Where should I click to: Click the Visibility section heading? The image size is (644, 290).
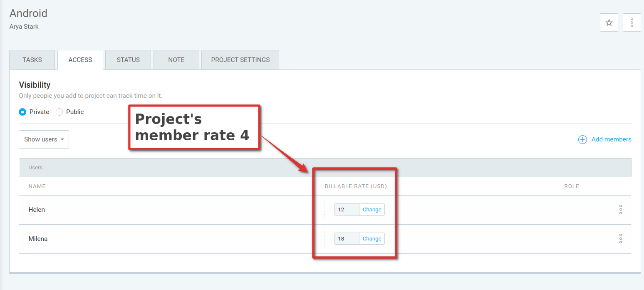point(35,85)
